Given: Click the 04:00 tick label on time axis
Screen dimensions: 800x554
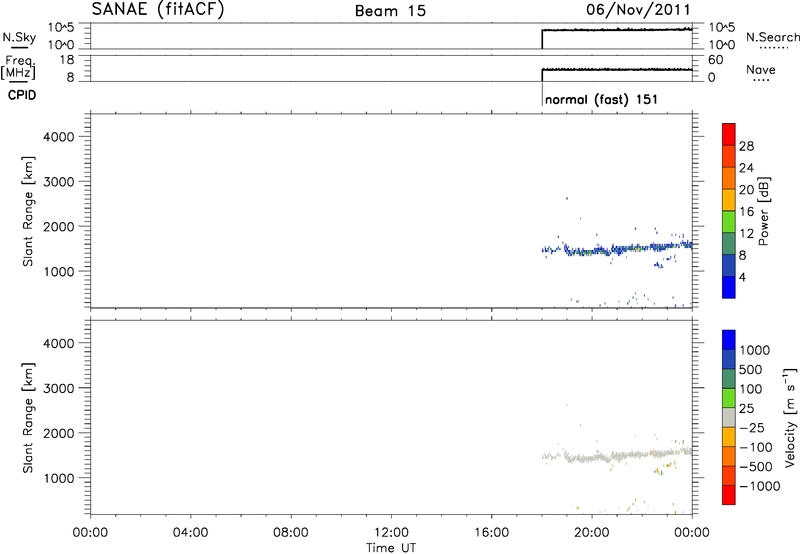Looking at the screenshot, I should [190, 533].
